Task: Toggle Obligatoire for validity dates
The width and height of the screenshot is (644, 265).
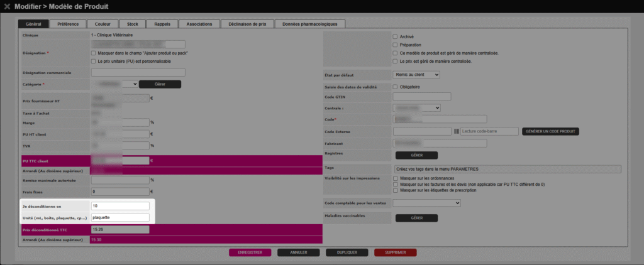Action: [x=395, y=87]
